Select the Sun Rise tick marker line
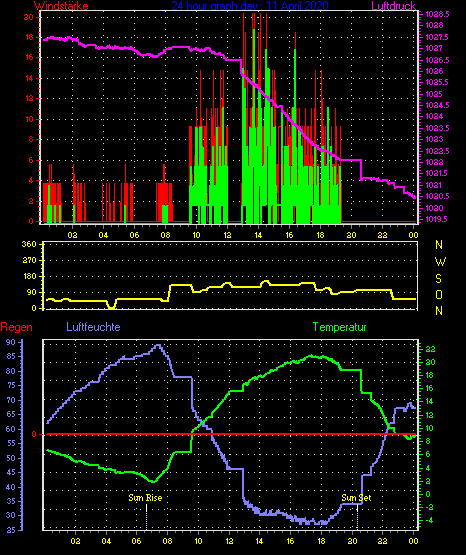Viewport: 466px width, 555px height. (146, 517)
